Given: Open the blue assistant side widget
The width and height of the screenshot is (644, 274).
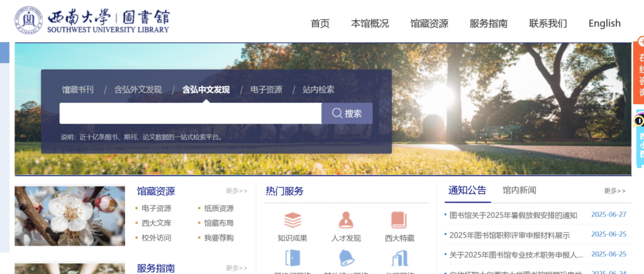Looking at the screenshot, I should (640, 139).
